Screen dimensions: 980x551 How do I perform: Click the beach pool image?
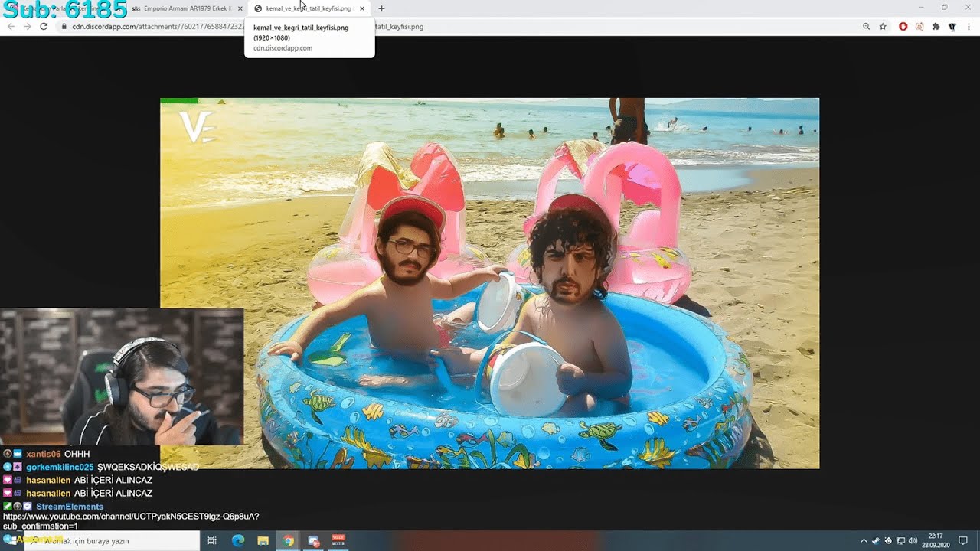point(489,283)
